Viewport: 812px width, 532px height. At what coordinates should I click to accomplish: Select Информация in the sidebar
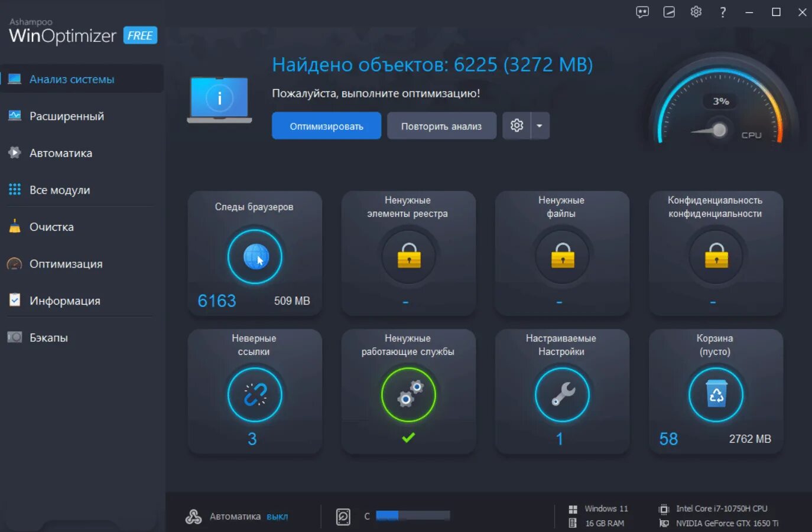click(82, 301)
